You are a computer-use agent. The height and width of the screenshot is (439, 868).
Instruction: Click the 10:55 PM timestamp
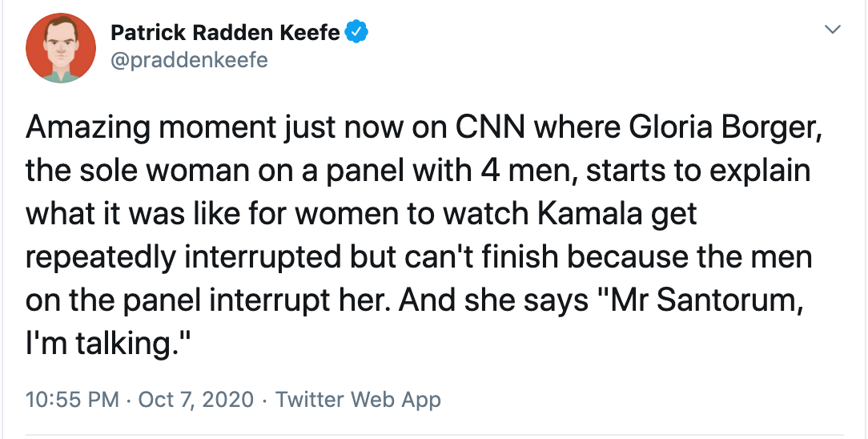coord(71,399)
